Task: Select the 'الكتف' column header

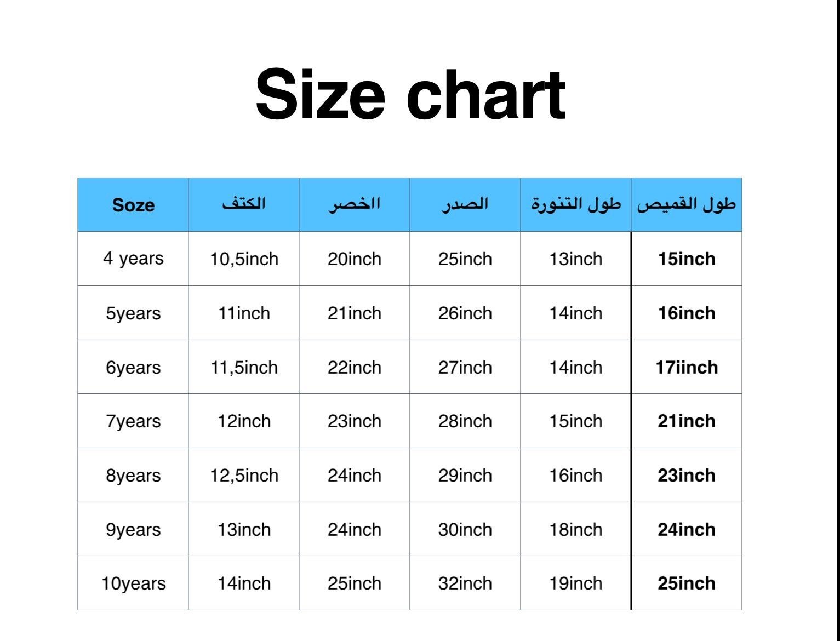Action: (244, 204)
